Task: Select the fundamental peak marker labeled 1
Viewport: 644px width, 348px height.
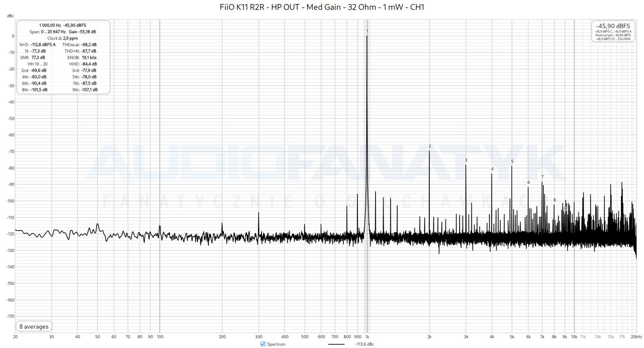Action: point(367,31)
